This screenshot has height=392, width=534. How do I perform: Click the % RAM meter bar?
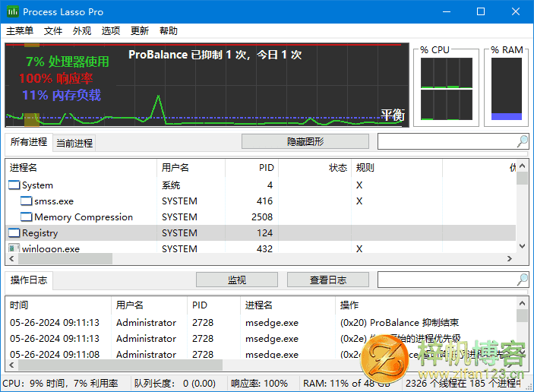tap(507, 89)
